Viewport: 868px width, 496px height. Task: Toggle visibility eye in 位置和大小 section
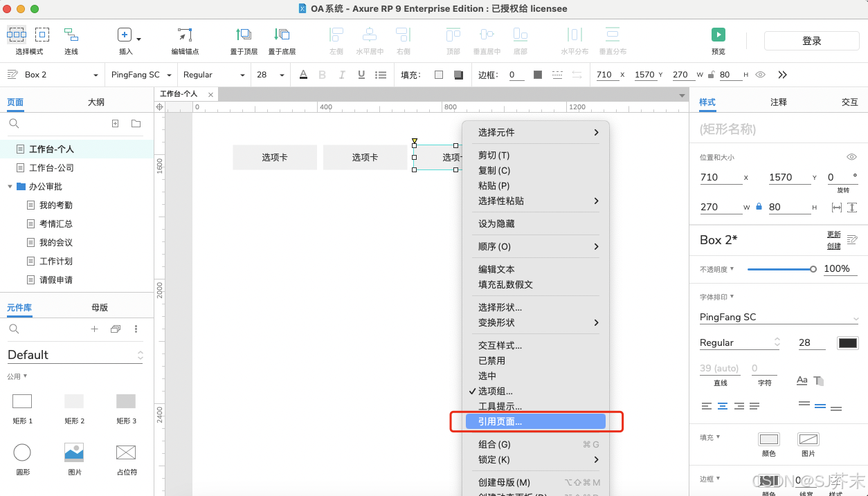pyautogui.click(x=852, y=157)
